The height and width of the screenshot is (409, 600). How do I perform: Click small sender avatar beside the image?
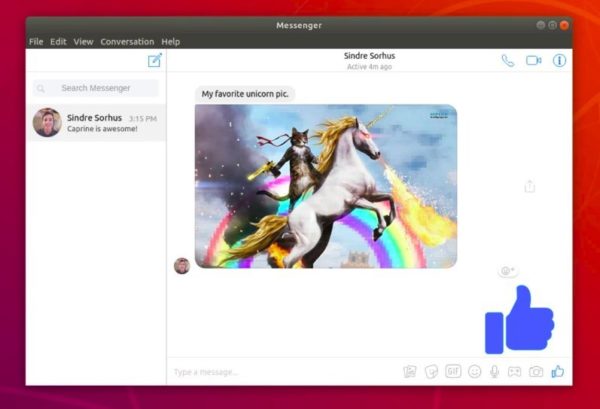[x=182, y=266]
